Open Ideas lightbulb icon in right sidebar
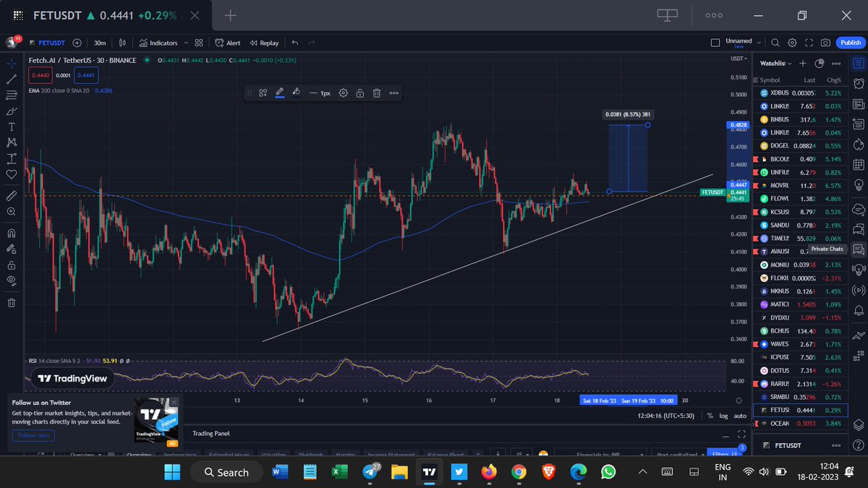The height and width of the screenshot is (488, 868). pos(859,187)
